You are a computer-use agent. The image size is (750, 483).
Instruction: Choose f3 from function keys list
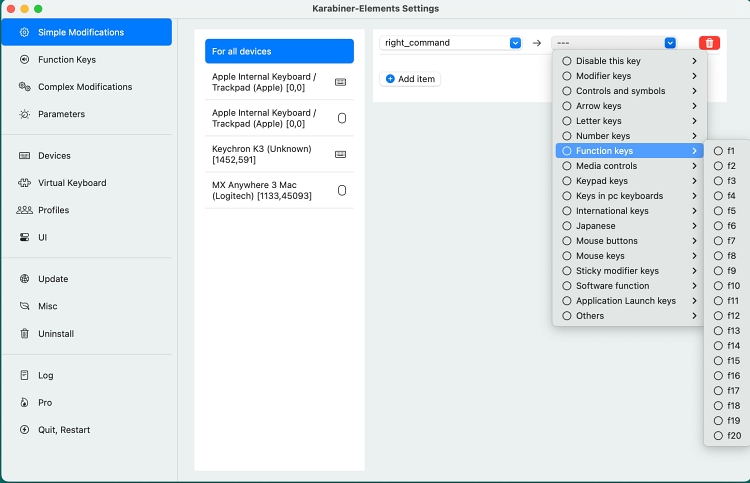point(727,181)
